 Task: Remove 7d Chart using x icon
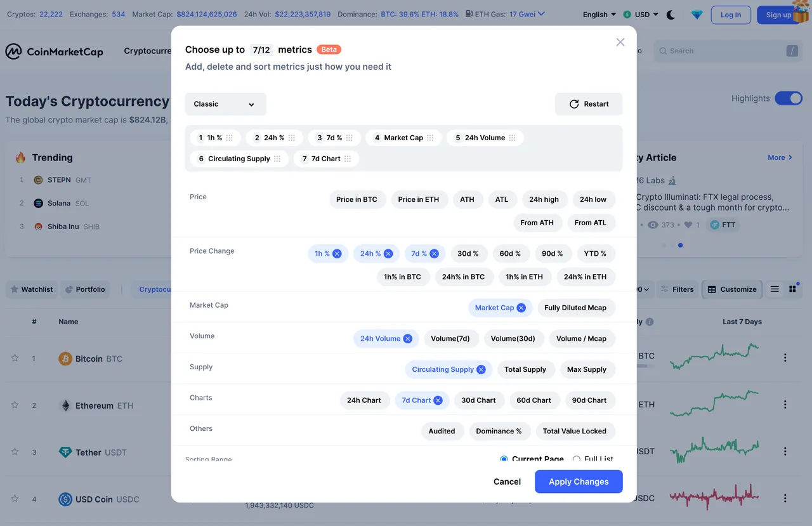(x=438, y=400)
